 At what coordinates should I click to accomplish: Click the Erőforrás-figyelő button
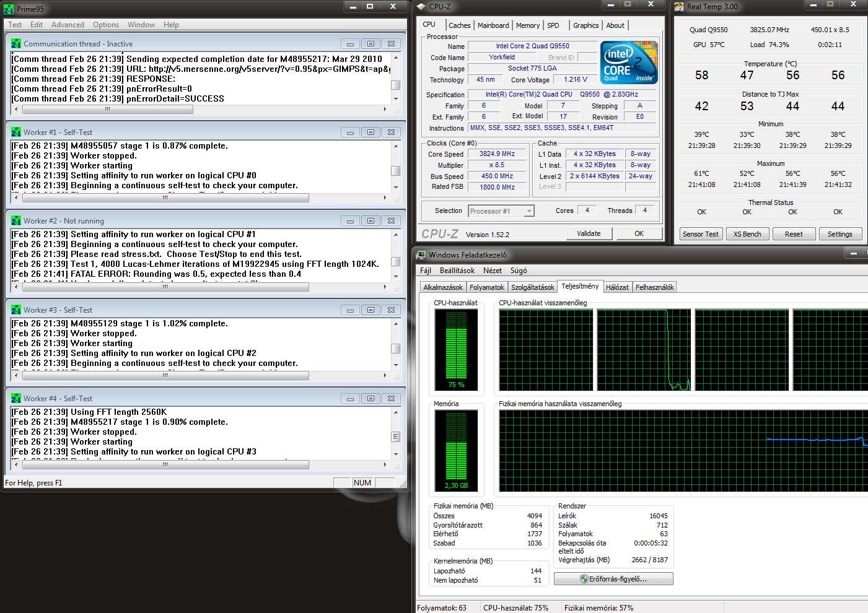(613, 579)
